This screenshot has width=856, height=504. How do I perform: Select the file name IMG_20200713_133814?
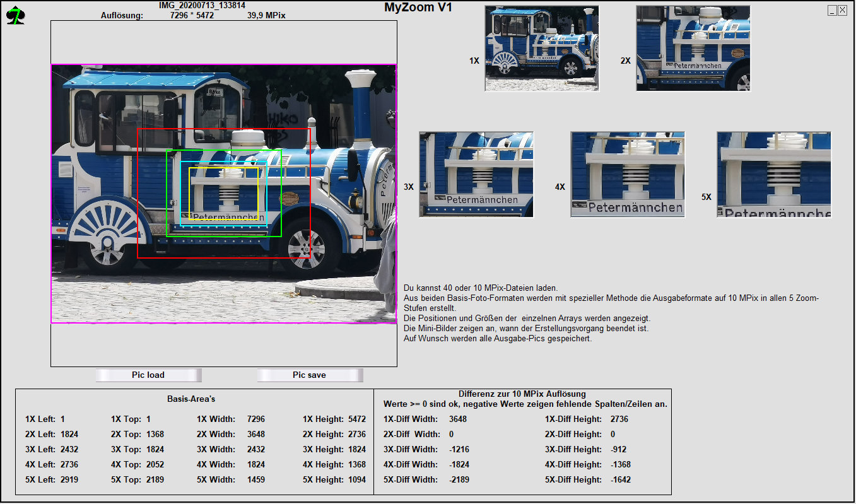(202, 5)
